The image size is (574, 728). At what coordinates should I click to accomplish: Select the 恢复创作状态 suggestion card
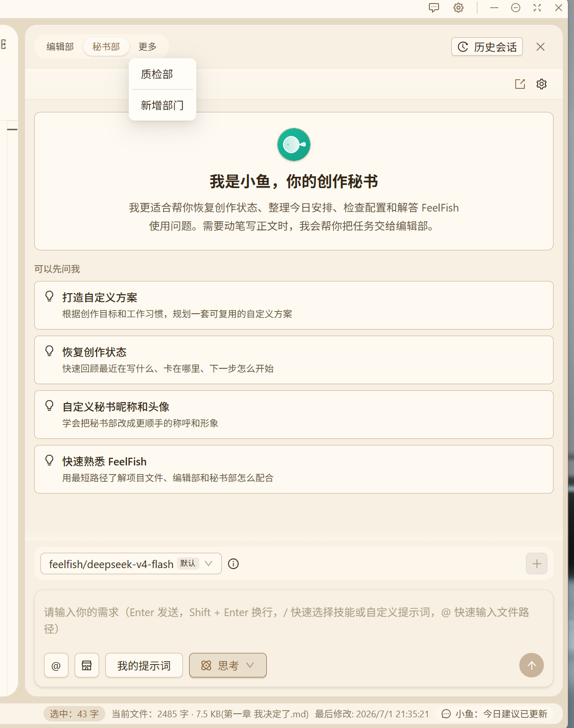(294, 360)
